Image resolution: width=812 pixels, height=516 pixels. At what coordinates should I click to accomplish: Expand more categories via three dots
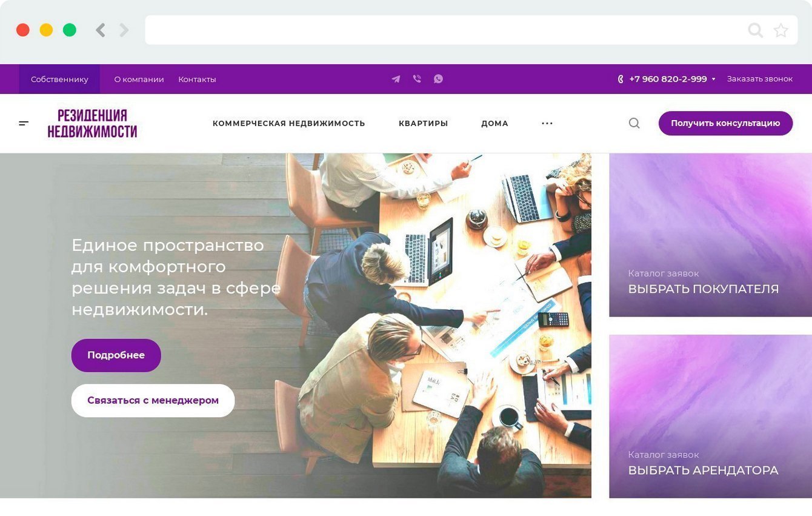(547, 123)
